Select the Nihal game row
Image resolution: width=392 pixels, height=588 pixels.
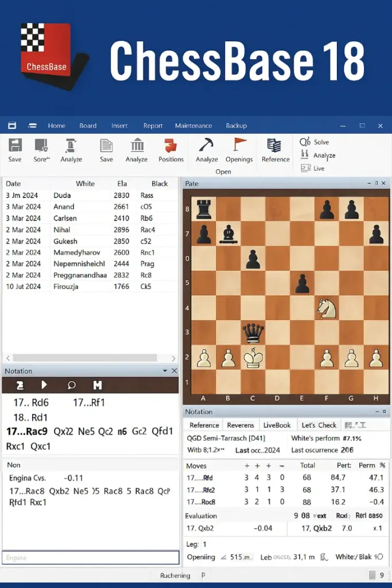pos(90,230)
